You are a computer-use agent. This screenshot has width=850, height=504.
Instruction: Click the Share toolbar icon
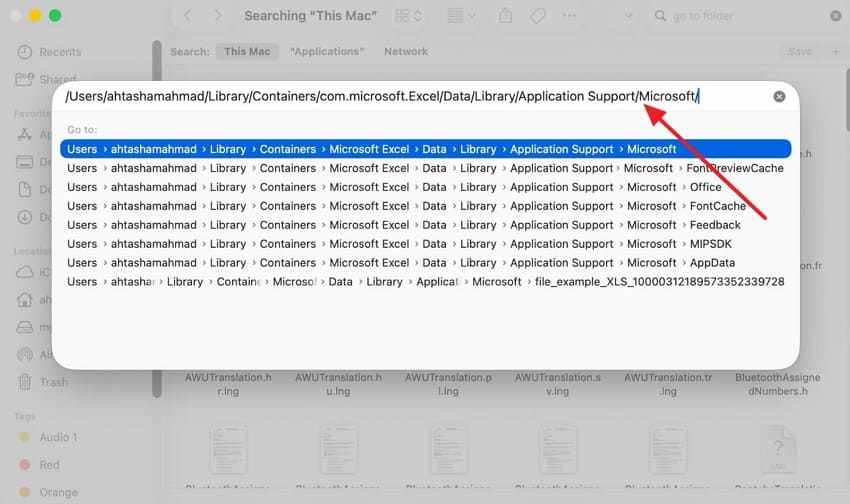click(505, 16)
